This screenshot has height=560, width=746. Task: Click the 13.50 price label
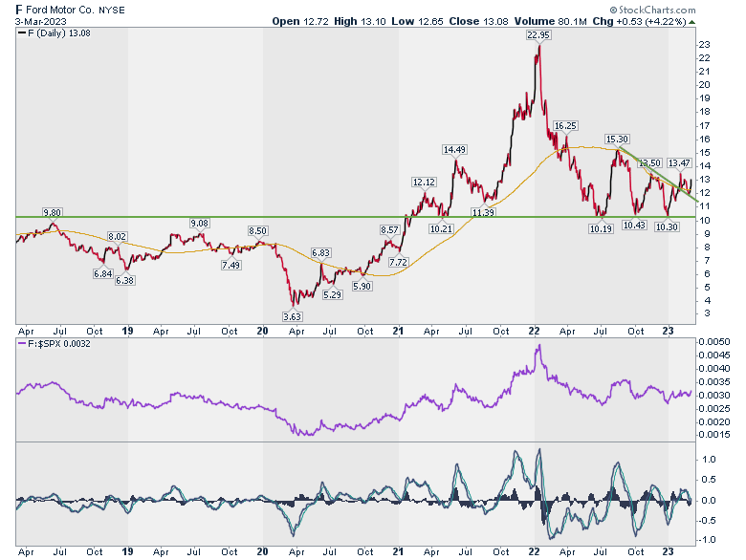click(649, 163)
